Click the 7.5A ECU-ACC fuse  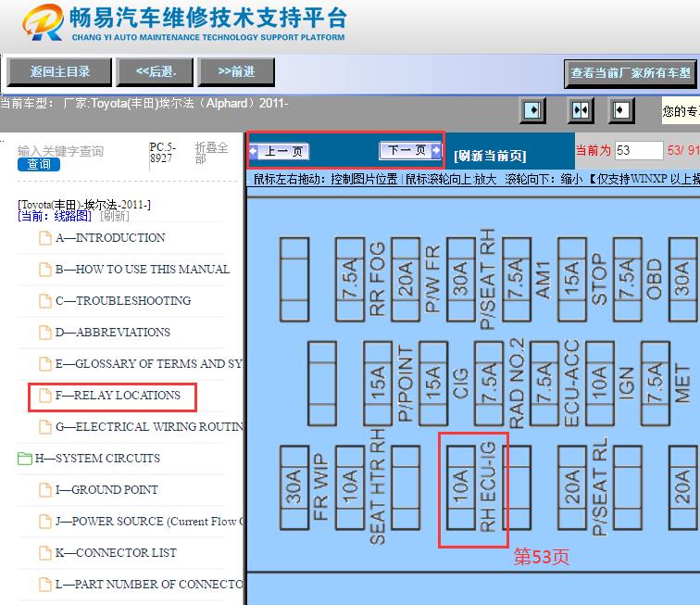(x=544, y=384)
